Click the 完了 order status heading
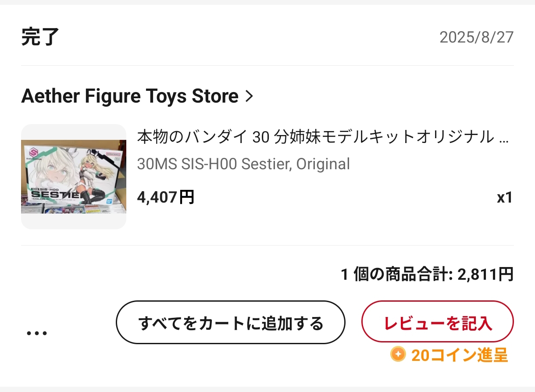The width and height of the screenshot is (535, 392). click(40, 37)
